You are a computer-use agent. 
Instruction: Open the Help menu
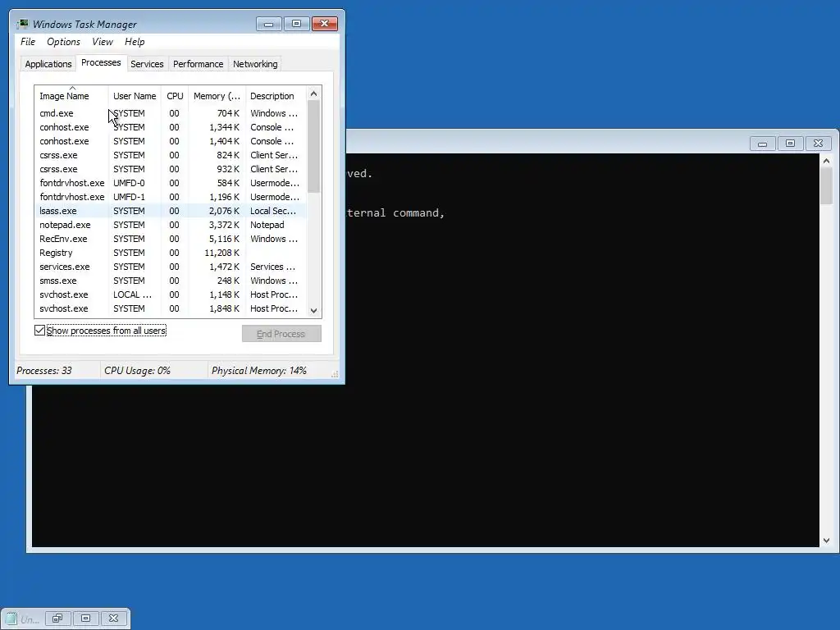[x=135, y=42]
